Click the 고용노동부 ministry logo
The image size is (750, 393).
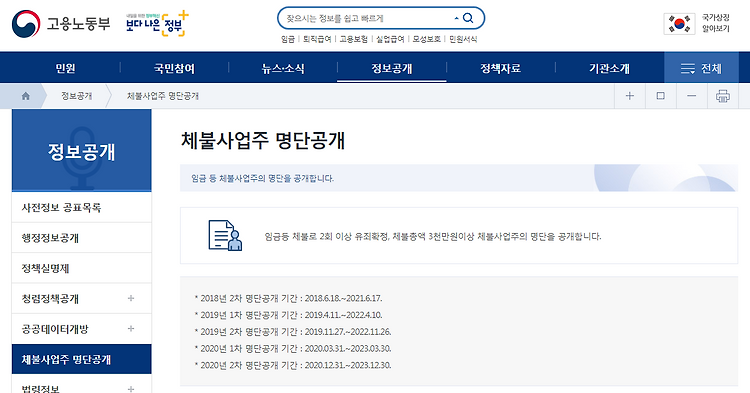[x=61, y=23]
